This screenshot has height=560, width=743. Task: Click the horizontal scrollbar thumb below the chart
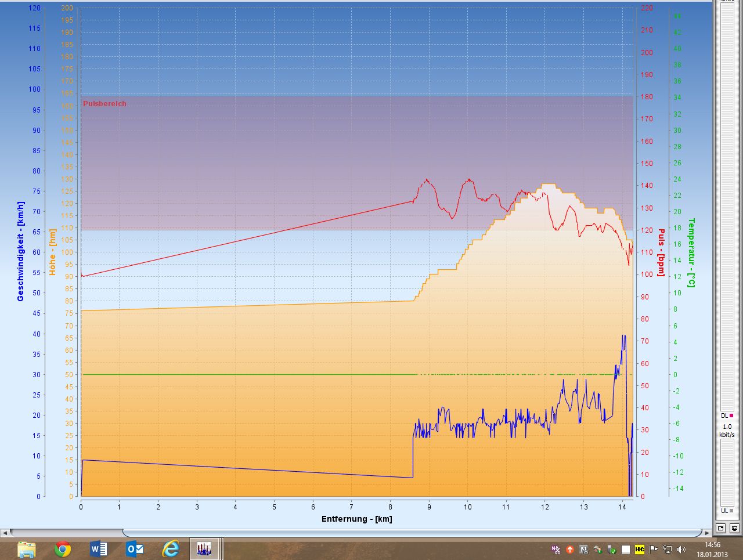(412, 533)
